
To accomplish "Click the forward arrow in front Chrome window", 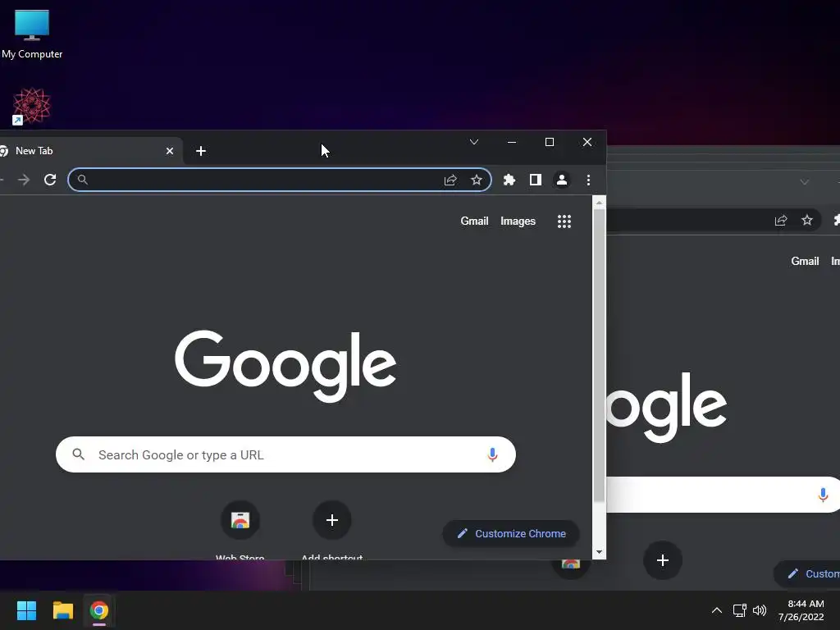I will point(24,180).
